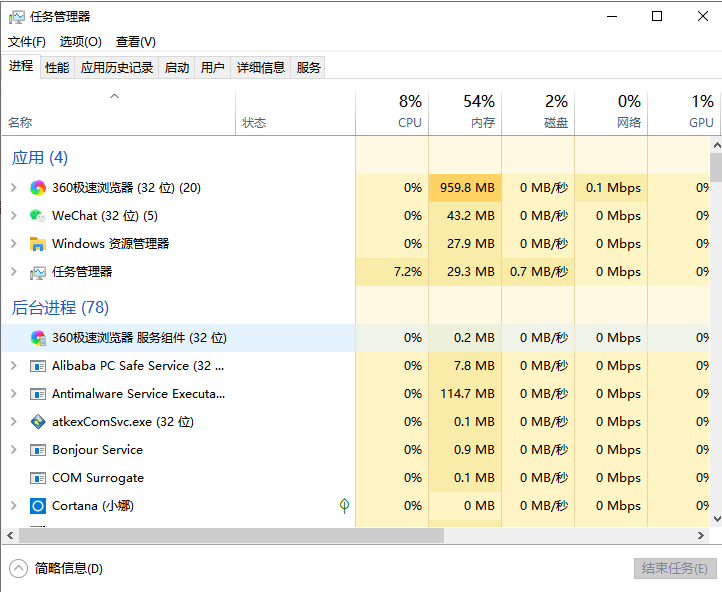Viewport: 722px width, 592px height.
Task: Collapse to 简略信息 view
Action: pos(58,569)
